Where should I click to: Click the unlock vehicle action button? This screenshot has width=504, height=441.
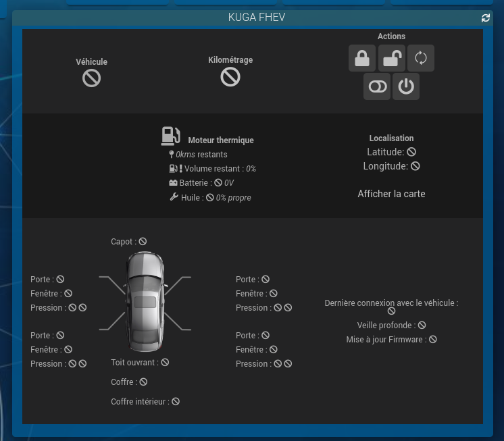pos(391,58)
